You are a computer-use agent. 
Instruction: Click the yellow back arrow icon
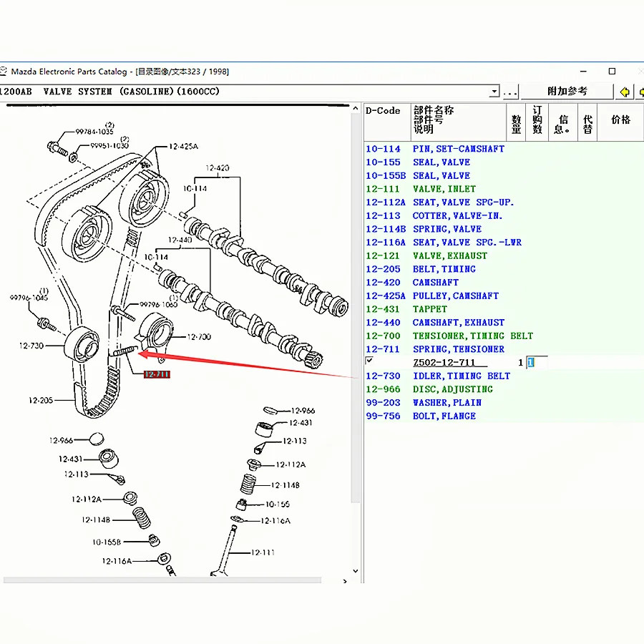tap(625, 92)
